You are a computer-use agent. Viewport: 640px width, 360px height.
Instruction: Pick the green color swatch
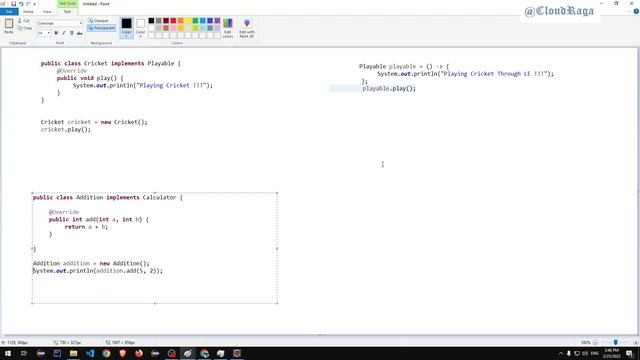click(195, 20)
